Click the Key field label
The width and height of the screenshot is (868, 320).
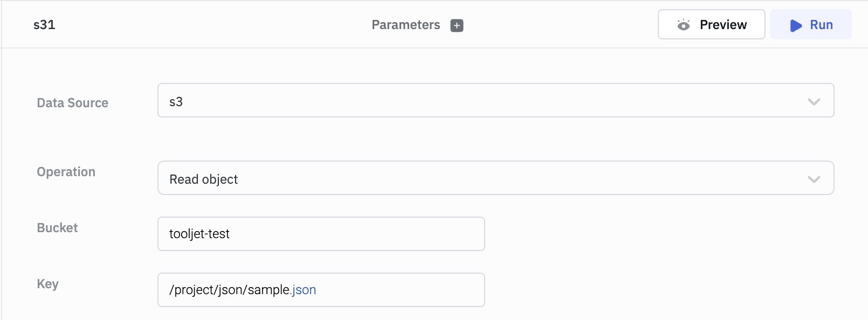[47, 284]
